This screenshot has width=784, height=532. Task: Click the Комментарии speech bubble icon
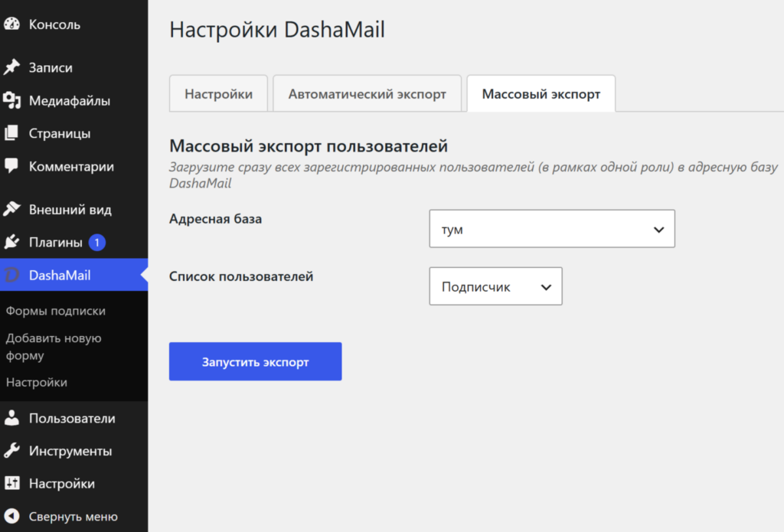pos(11,165)
